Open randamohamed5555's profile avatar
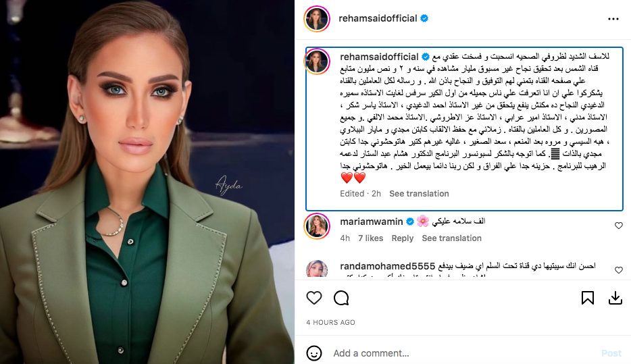This screenshot has height=364, width=631. pyautogui.click(x=317, y=269)
